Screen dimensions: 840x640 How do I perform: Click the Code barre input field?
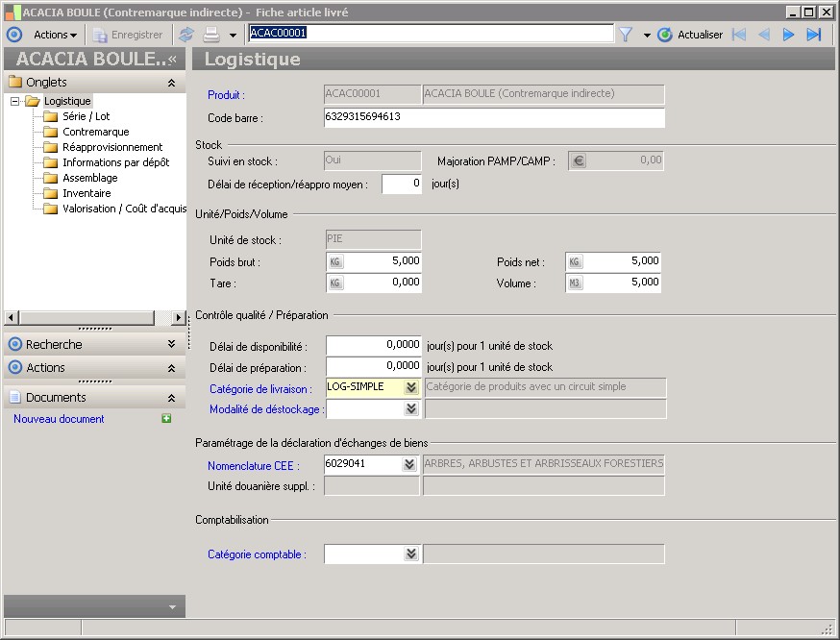[x=494, y=117]
